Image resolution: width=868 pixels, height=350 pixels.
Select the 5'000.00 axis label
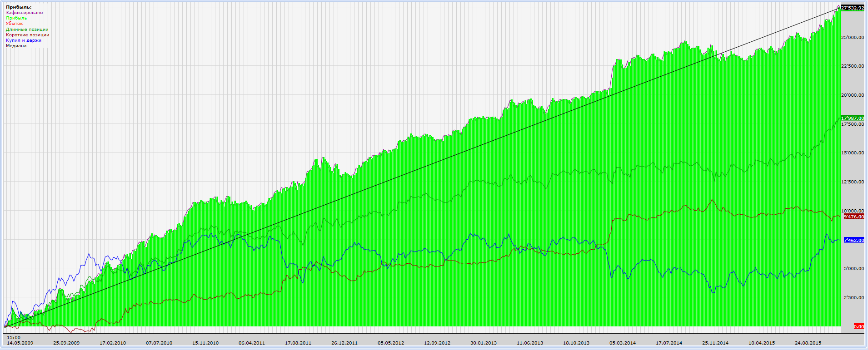[854, 269]
